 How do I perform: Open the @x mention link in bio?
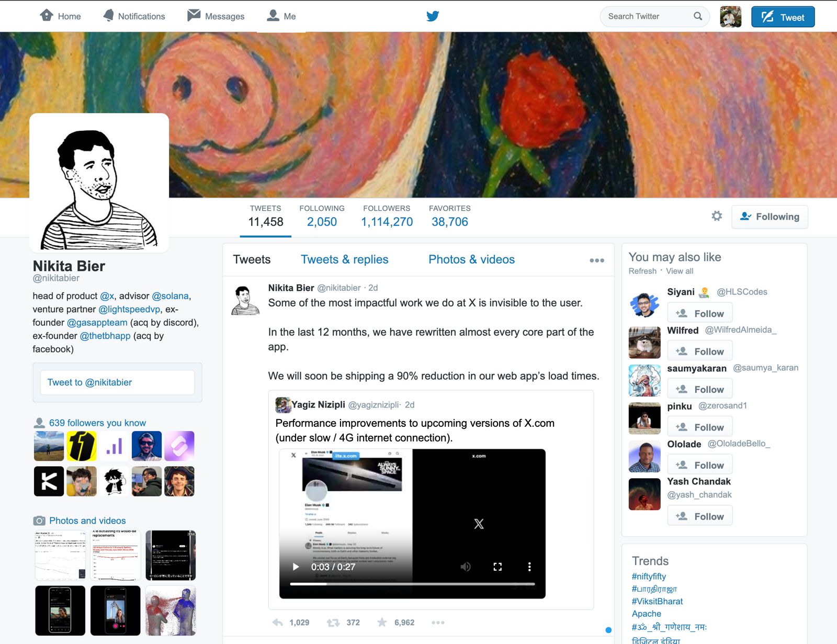(x=107, y=296)
